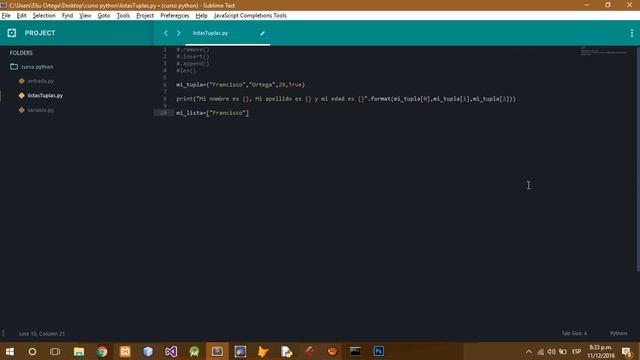This screenshot has width=640, height=360.
Task: Open entrada.py from sidebar
Action: coord(41,81)
